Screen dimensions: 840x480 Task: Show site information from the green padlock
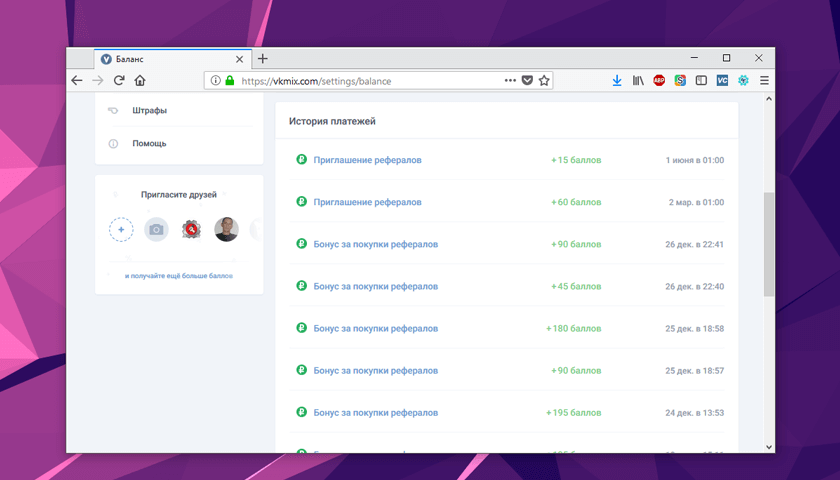tap(229, 81)
